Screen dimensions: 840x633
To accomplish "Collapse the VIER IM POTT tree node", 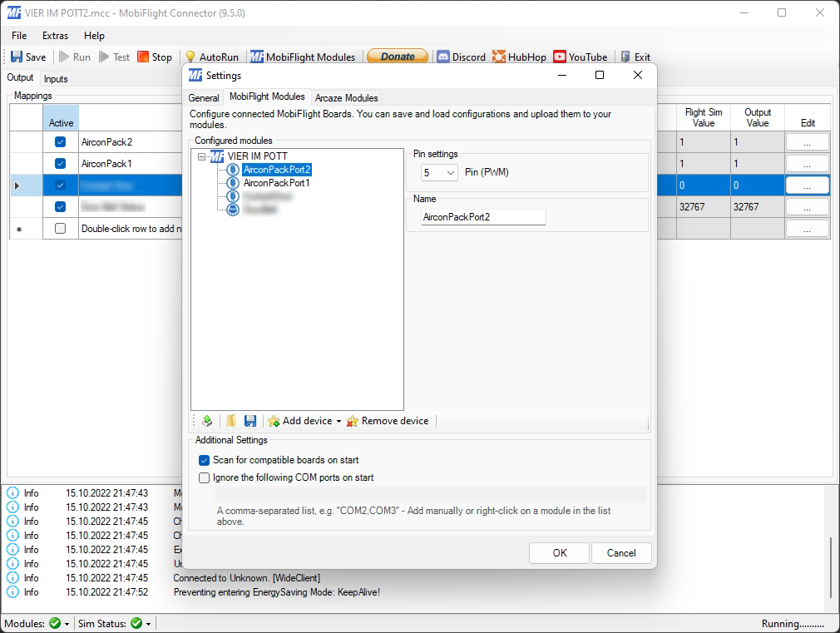I will [x=201, y=156].
